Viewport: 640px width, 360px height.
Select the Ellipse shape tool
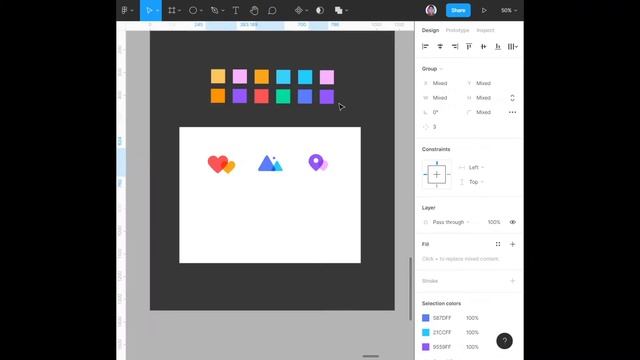click(x=193, y=11)
